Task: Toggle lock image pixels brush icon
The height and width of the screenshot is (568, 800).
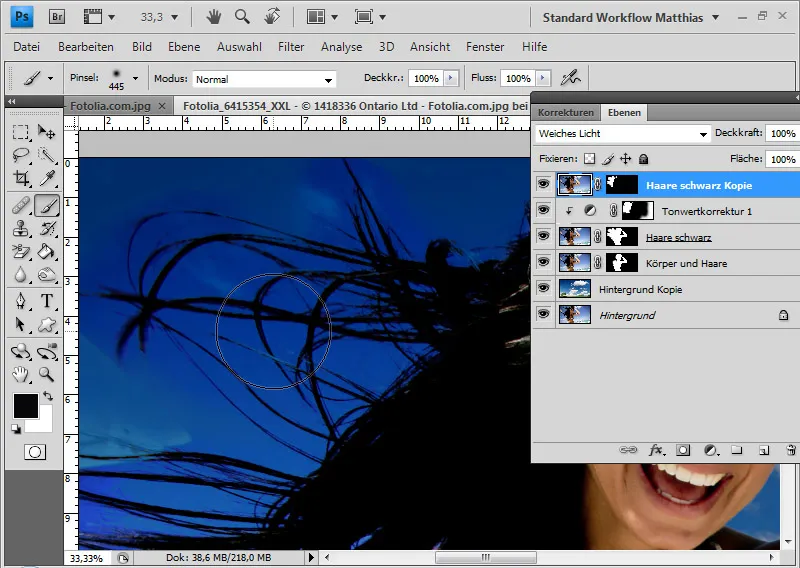Action: 607,159
